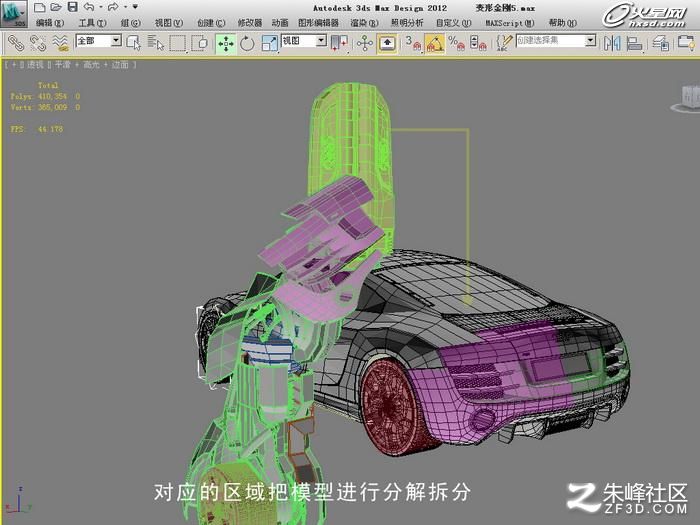Open the 创建选择集 named selection dropdown
This screenshot has height=525, width=700.
click(556, 41)
